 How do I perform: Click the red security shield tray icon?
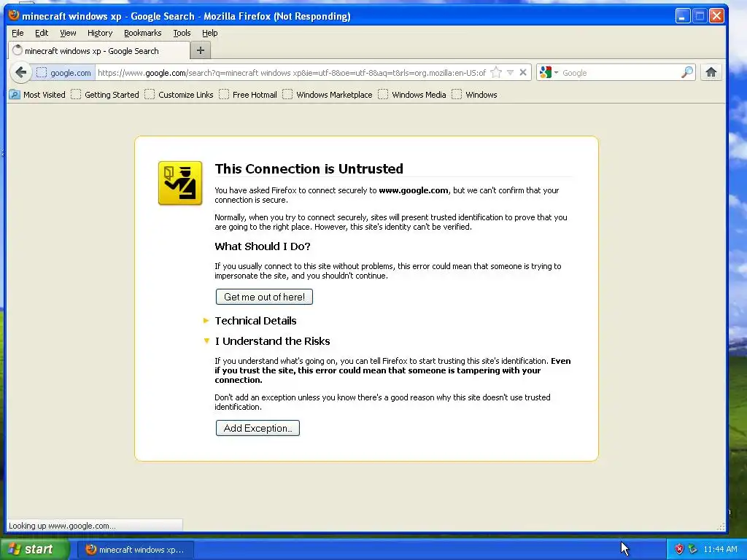coord(679,549)
